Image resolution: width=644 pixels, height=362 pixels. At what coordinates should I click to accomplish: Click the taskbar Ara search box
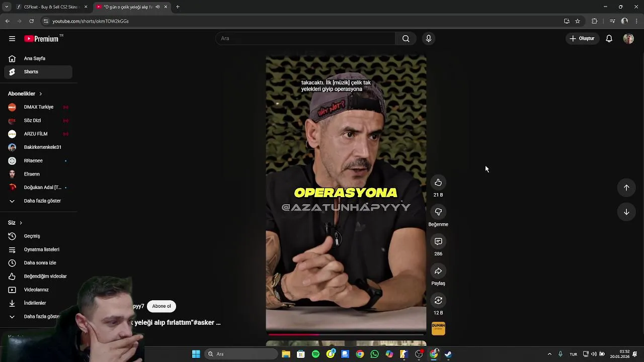tap(242, 354)
